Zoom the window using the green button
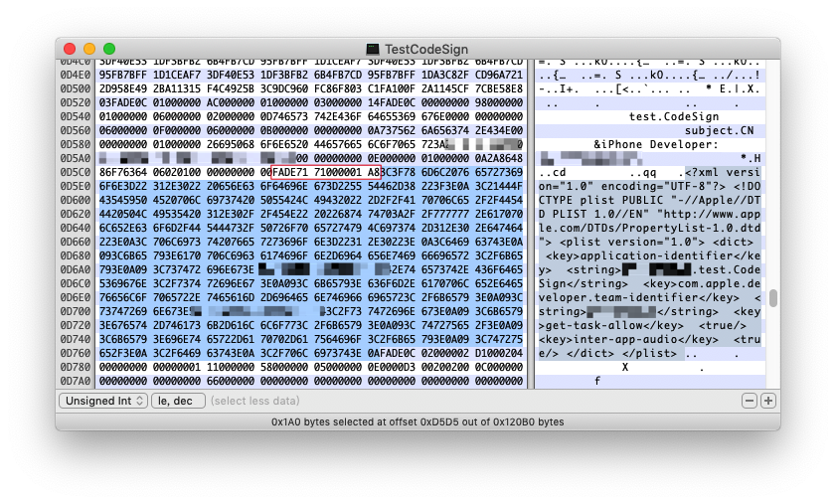Image resolution: width=836 pixels, height=504 pixels. point(109,49)
